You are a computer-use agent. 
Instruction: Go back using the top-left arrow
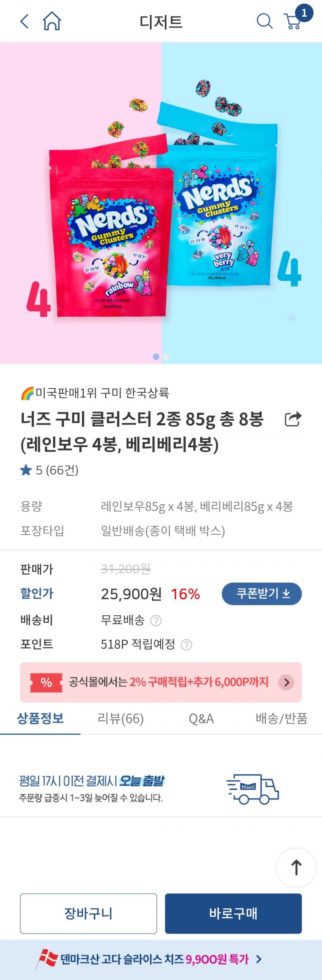(24, 21)
